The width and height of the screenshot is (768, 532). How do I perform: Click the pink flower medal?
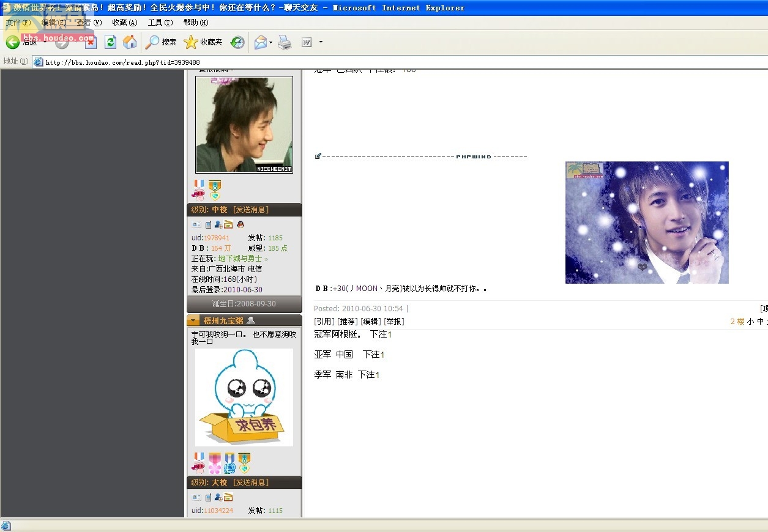[214, 463]
